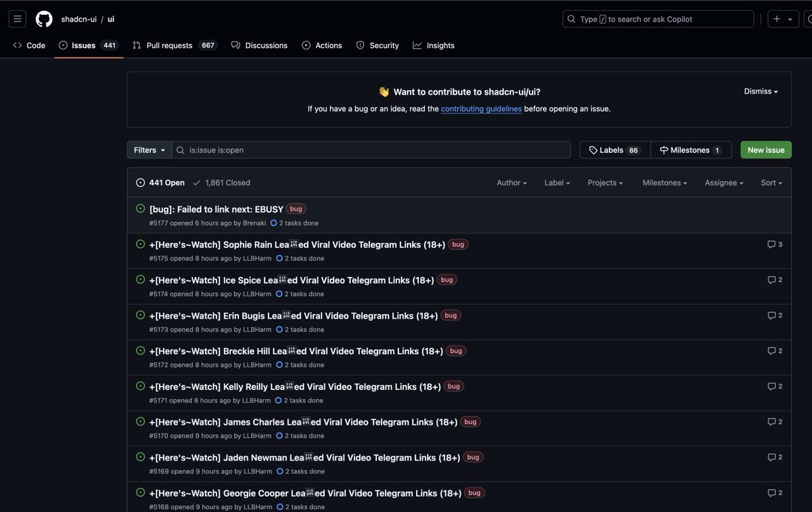Open the Pull requests tab
The width and height of the screenshot is (812, 512).
(175, 45)
